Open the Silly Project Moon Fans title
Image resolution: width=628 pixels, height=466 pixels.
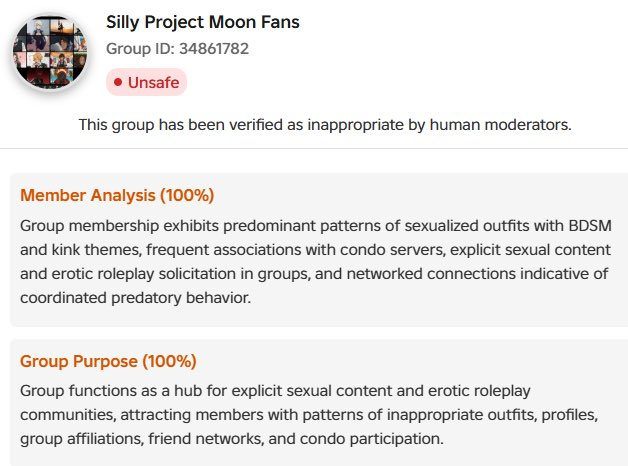[203, 22]
